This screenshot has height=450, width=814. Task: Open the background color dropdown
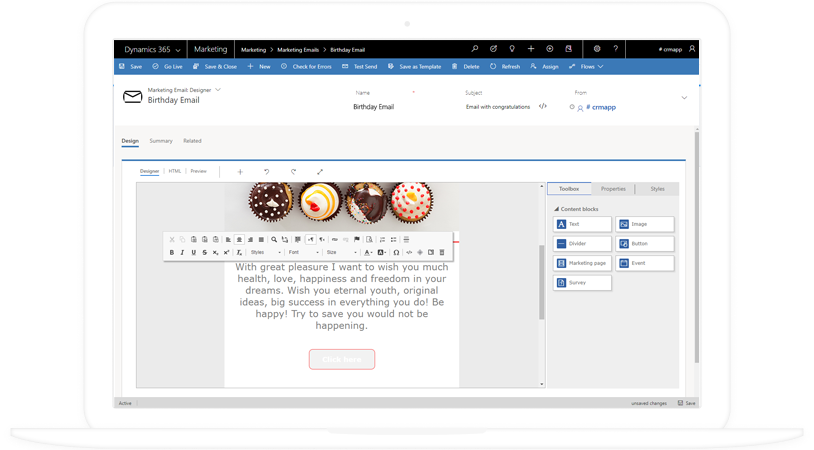[382, 252]
